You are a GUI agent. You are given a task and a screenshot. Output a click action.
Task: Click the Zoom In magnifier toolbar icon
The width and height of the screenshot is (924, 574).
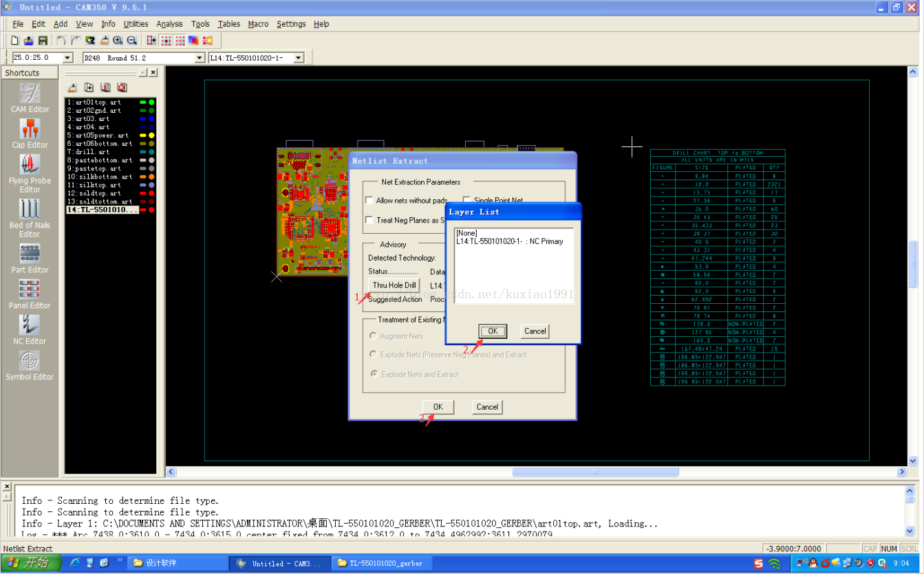118,41
